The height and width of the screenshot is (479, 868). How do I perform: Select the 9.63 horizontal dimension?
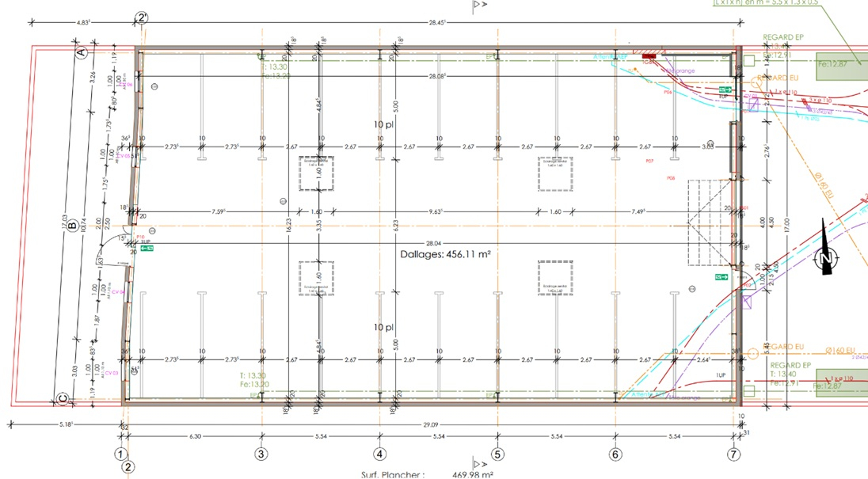(x=436, y=211)
